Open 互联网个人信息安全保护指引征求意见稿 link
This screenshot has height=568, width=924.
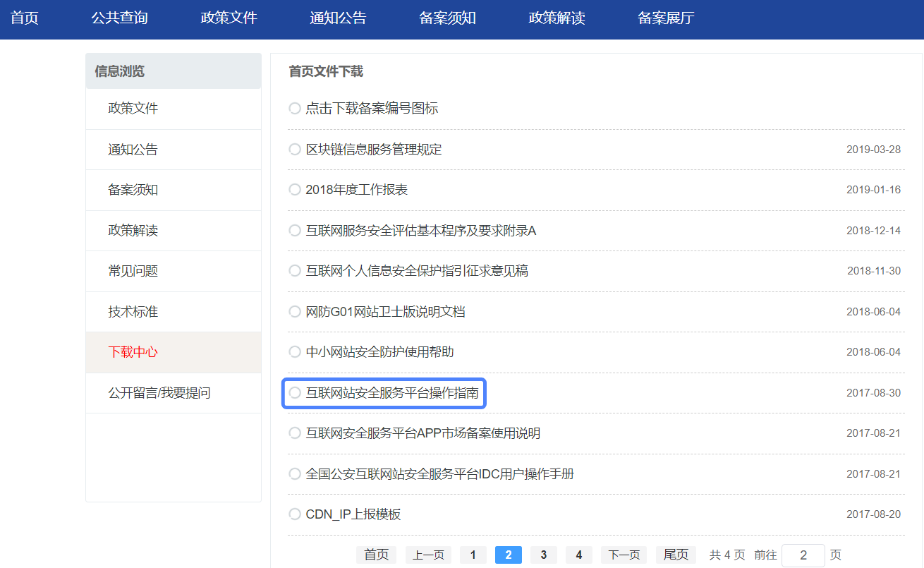[416, 271]
